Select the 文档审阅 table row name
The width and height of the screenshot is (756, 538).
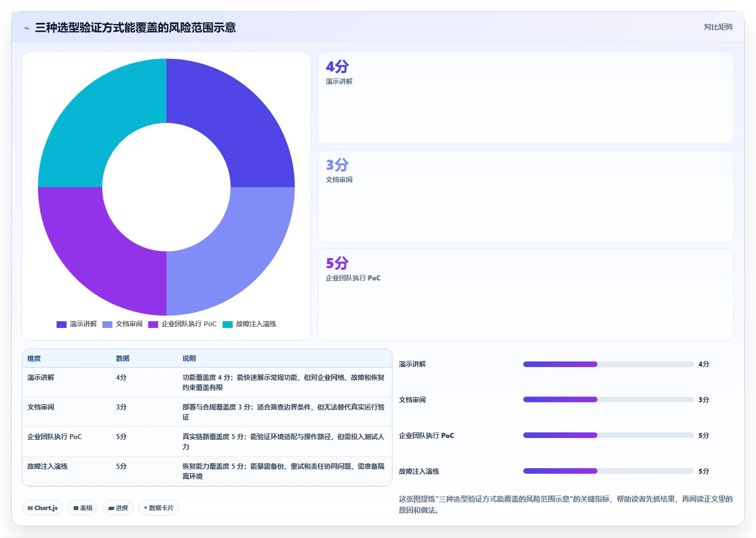click(41, 407)
